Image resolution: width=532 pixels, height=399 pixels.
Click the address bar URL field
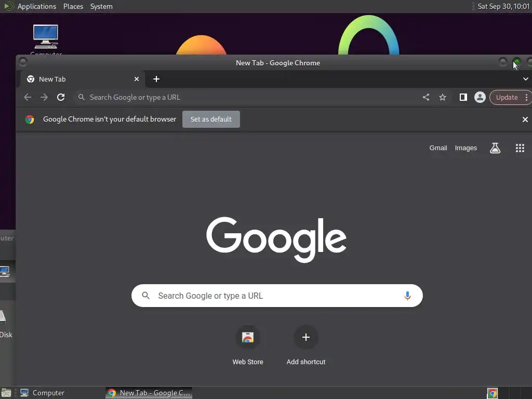pyautogui.click(x=248, y=97)
